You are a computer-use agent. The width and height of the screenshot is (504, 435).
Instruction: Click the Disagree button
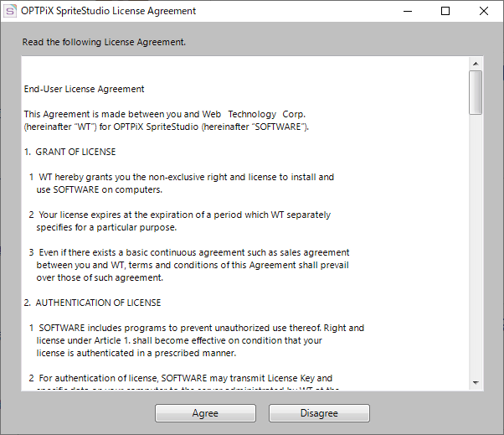coord(319,413)
